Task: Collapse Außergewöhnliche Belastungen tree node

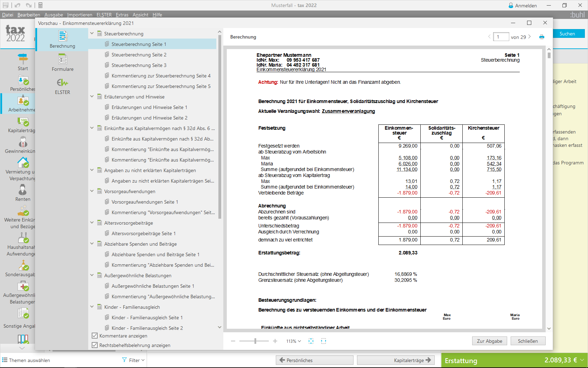Action: pos(92,275)
